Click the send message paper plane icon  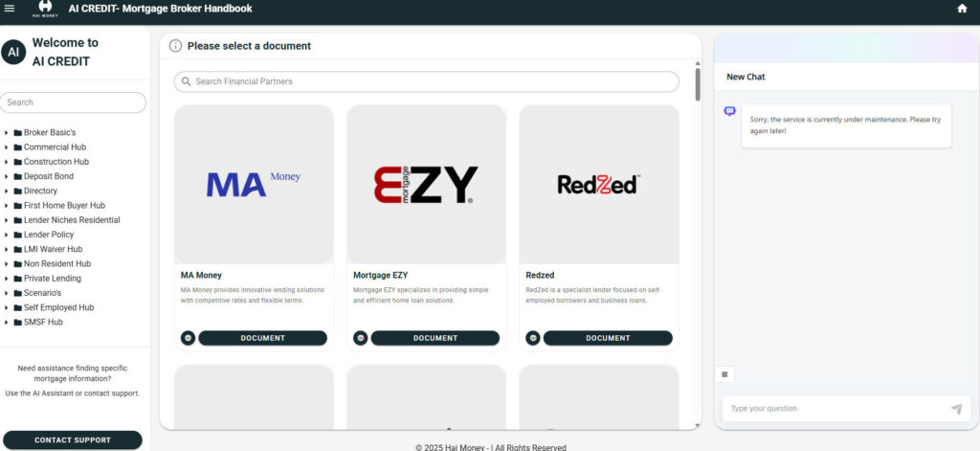point(956,409)
